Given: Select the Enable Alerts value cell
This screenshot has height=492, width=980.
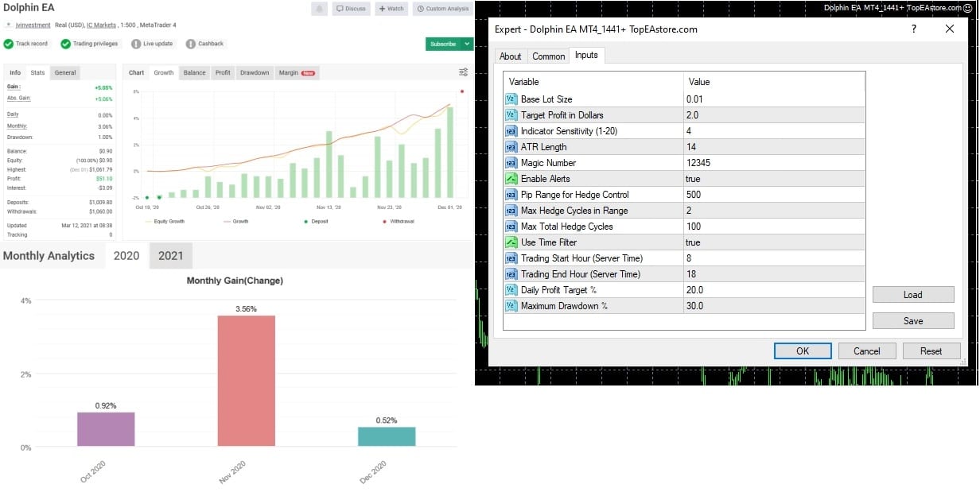Looking at the screenshot, I should 774,179.
